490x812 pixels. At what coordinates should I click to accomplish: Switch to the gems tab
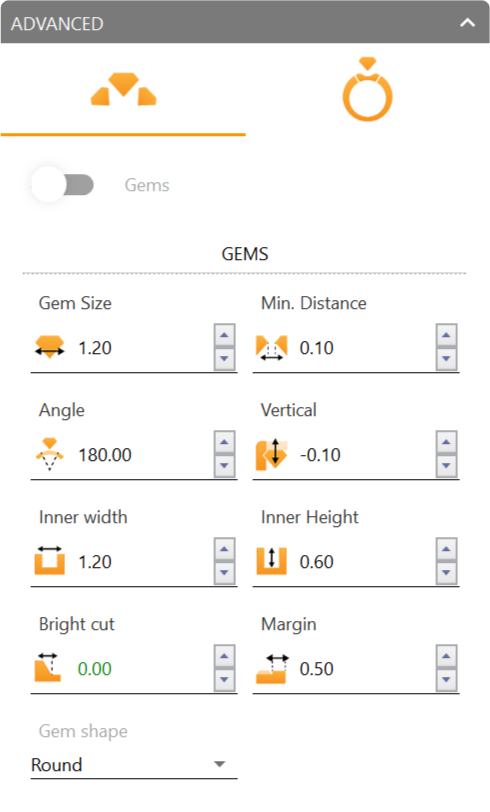[x=123, y=90]
